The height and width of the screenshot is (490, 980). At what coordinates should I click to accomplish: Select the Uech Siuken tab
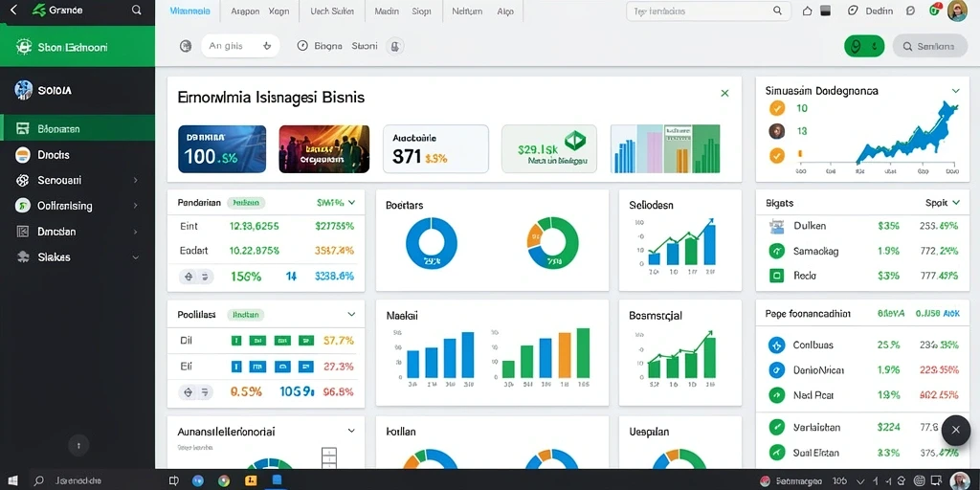330,11
